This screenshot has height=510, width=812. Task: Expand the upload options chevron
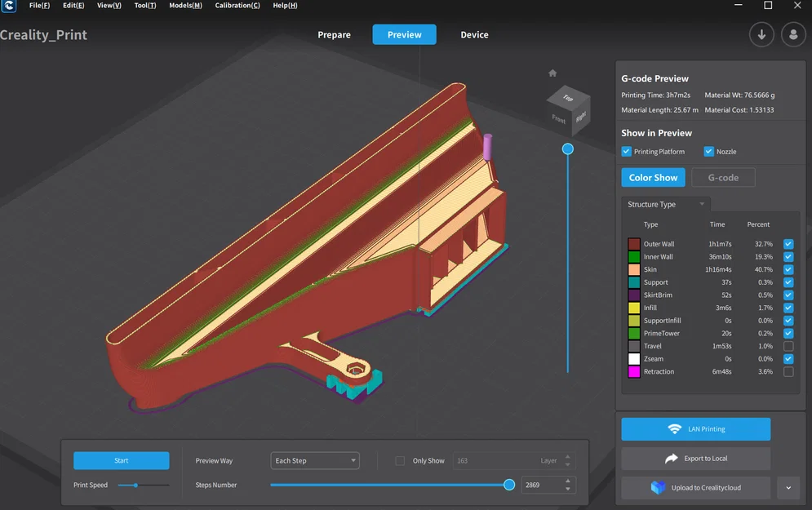(788, 488)
